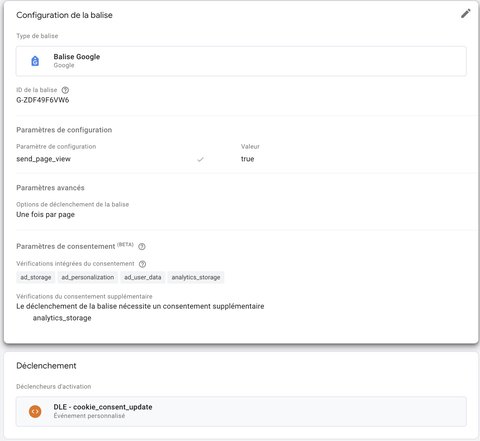Click the additional consent analytics_storage entry
This screenshot has height=441, width=480.
[x=62, y=318]
